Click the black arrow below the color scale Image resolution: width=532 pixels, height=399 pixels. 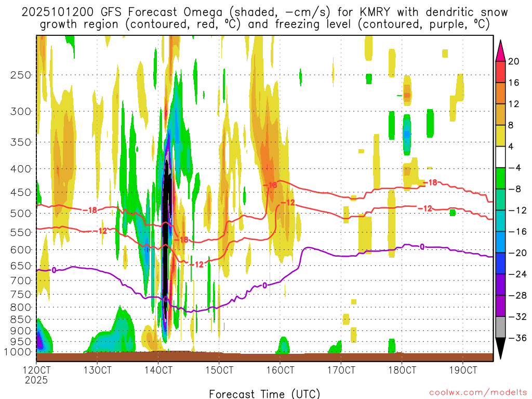(501, 349)
